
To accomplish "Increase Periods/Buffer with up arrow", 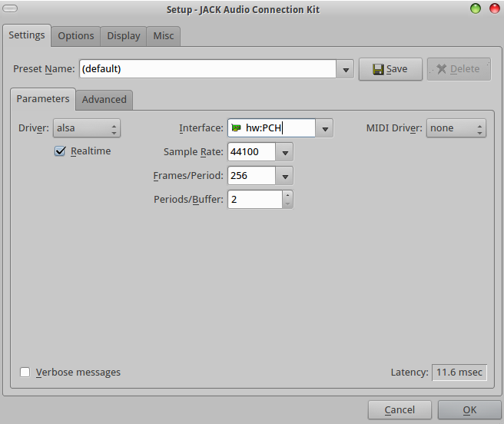I will click(287, 195).
